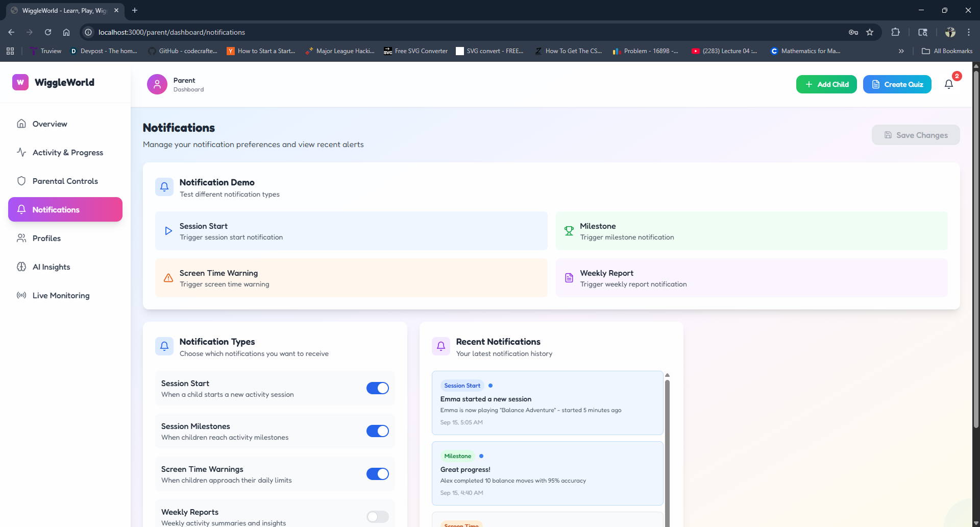Click the Recent Notifications bell icon

tap(441, 346)
